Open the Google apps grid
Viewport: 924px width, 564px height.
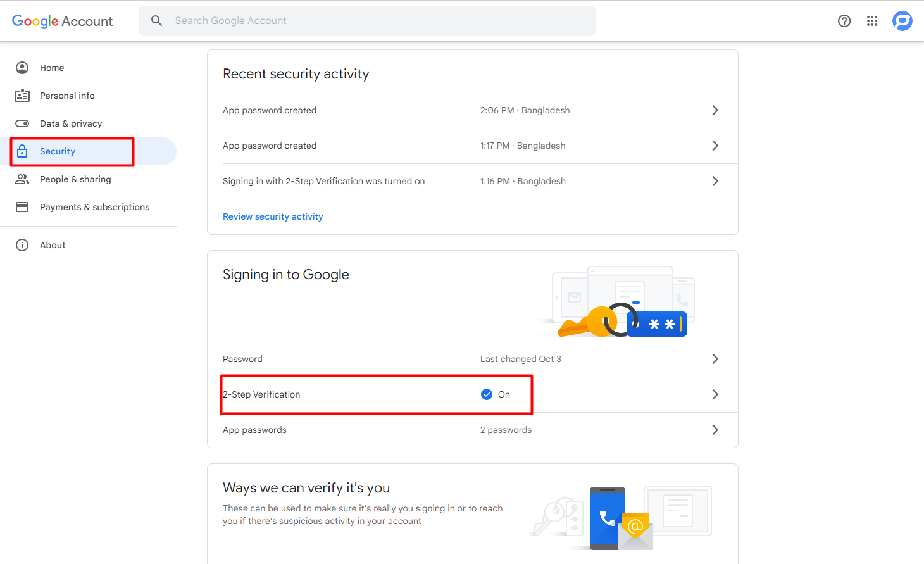tap(872, 21)
